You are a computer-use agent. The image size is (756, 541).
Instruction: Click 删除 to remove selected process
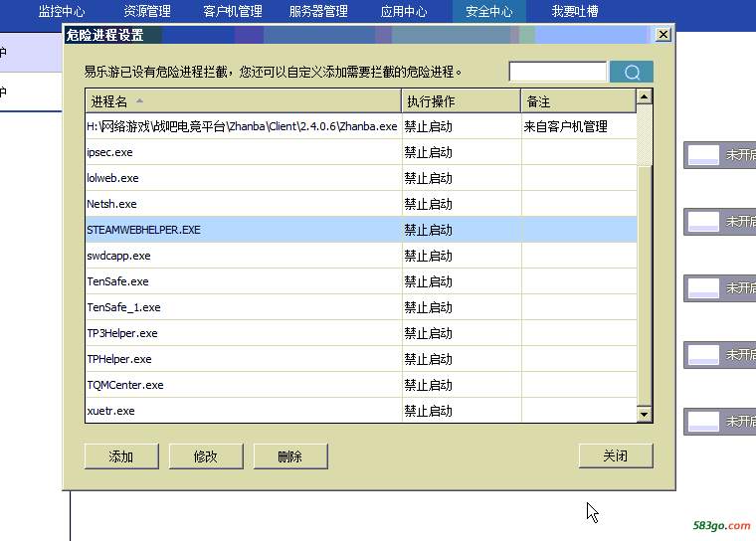point(290,456)
